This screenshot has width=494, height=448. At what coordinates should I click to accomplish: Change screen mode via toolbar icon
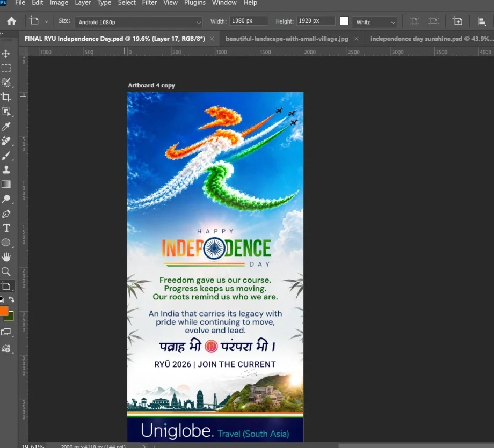6,332
